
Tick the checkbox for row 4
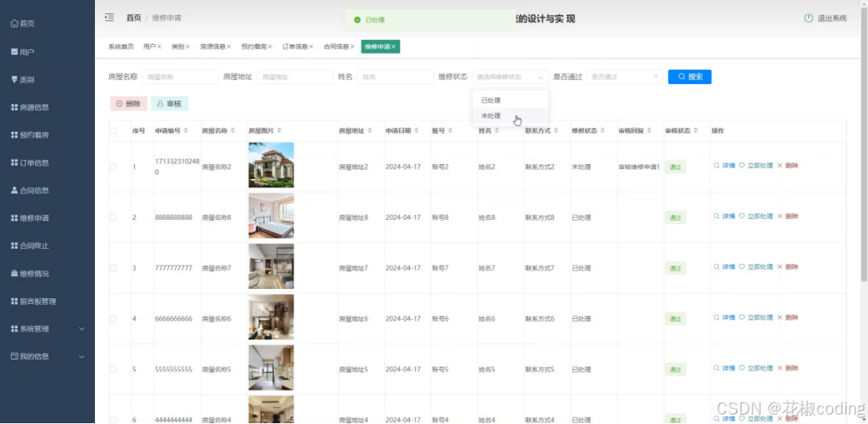[113, 319]
